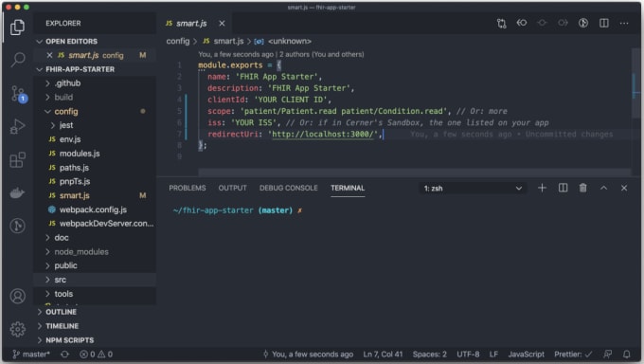This screenshot has height=364, width=644.
Task: Go to the previous change arrow icon
Action: pyautogui.click(x=522, y=23)
